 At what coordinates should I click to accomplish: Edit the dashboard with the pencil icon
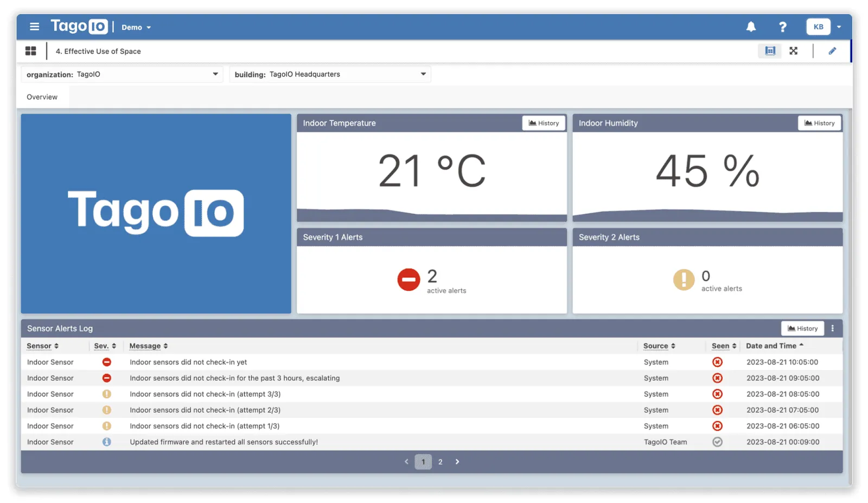[833, 50]
